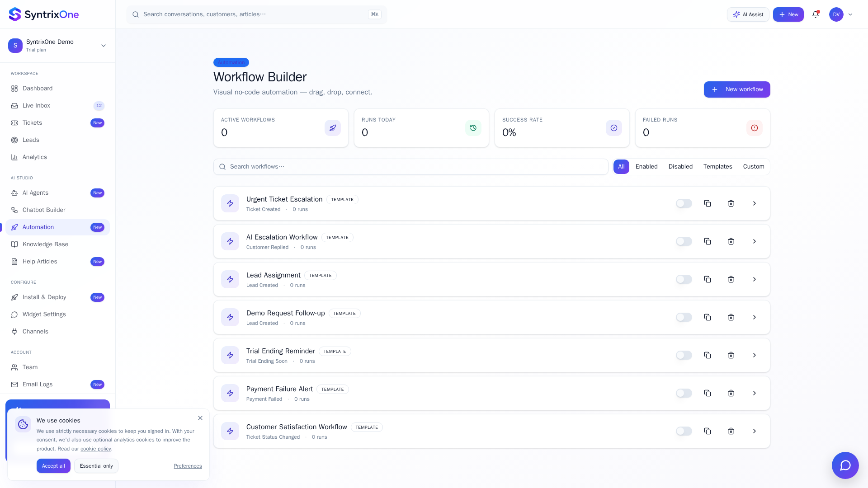
Task: Open AI Assist
Action: [x=748, y=14]
